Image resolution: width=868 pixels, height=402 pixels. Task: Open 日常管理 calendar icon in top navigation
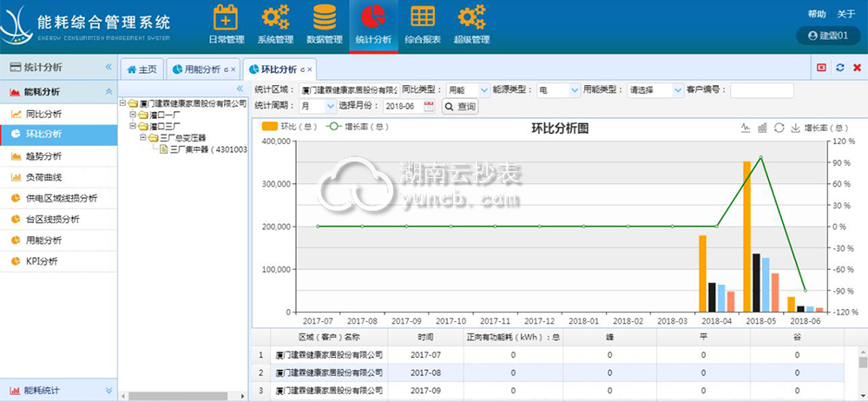coord(226,17)
